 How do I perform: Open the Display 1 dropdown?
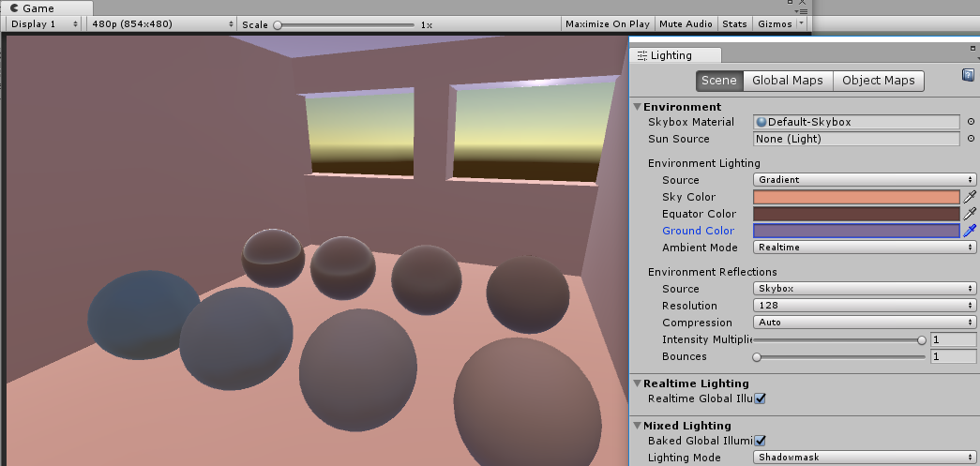click(44, 23)
